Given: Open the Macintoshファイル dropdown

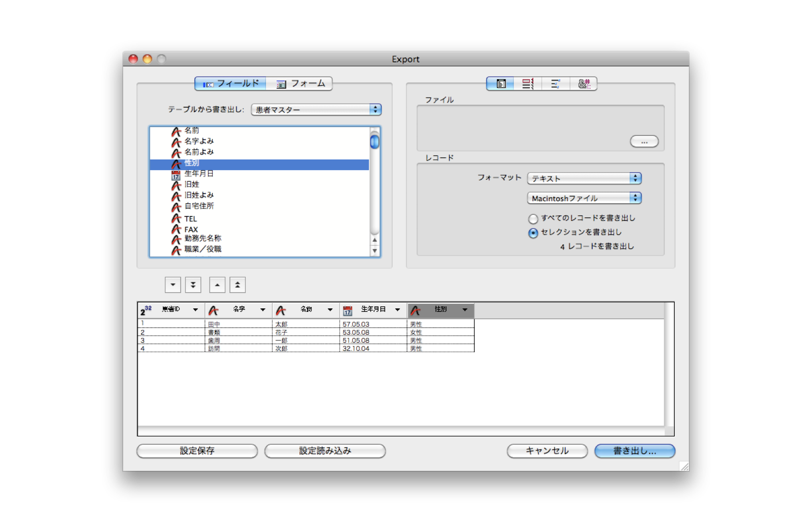Looking at the screenshot, I should coord(584,198).
